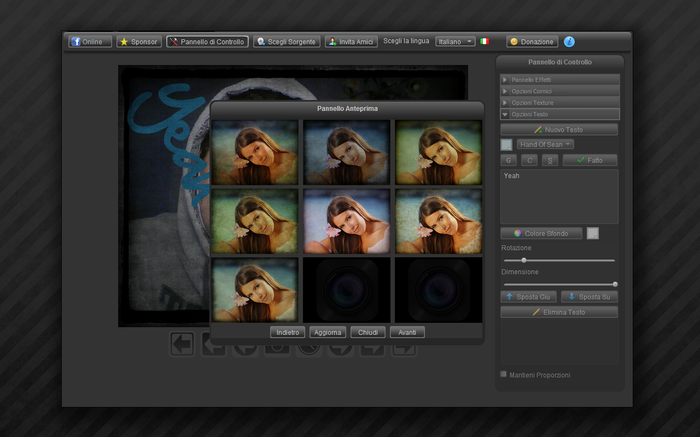The image size is (700, 437).
Task: Toggle the G text style button
Action: point(508,160)
